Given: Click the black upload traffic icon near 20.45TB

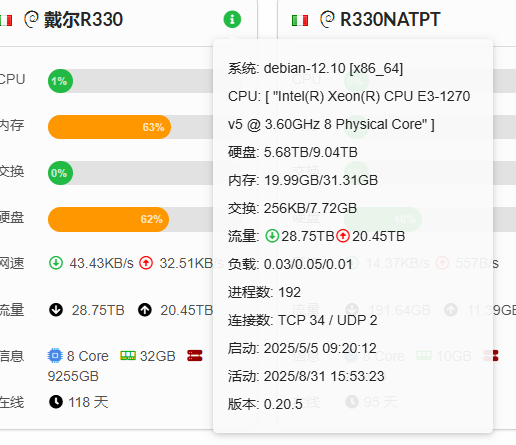Looking at the screenshot, I should click(145, 310).
